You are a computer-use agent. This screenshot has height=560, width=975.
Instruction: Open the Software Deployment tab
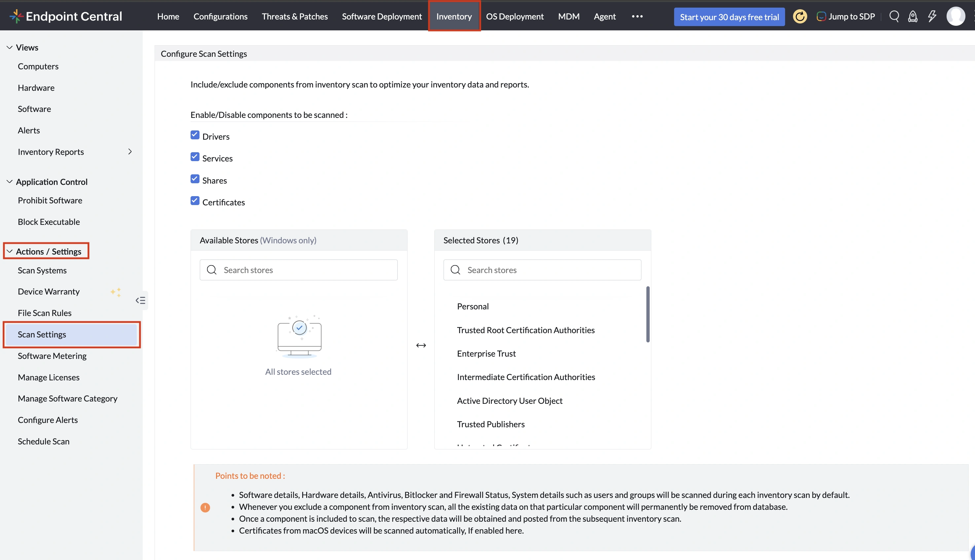[x=382, y=16]
